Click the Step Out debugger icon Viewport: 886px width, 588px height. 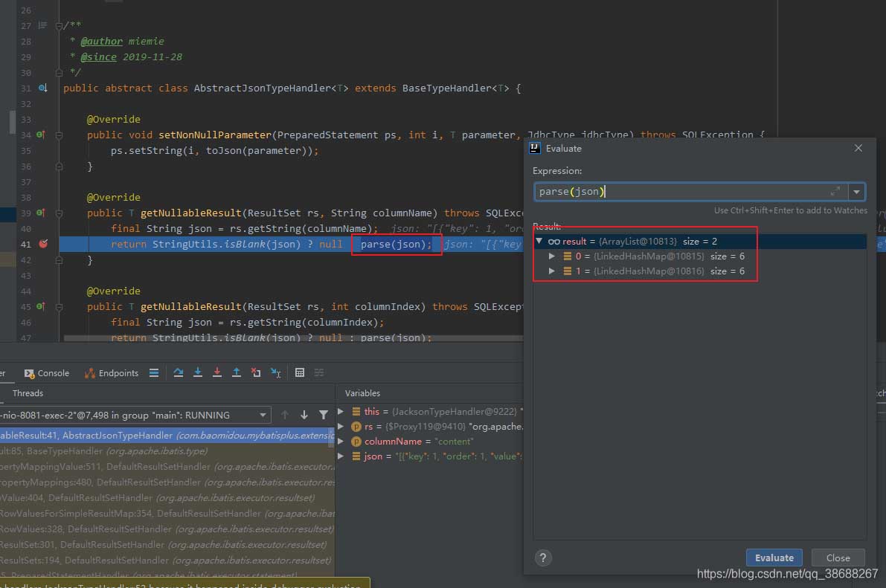(x=237, y=372)
